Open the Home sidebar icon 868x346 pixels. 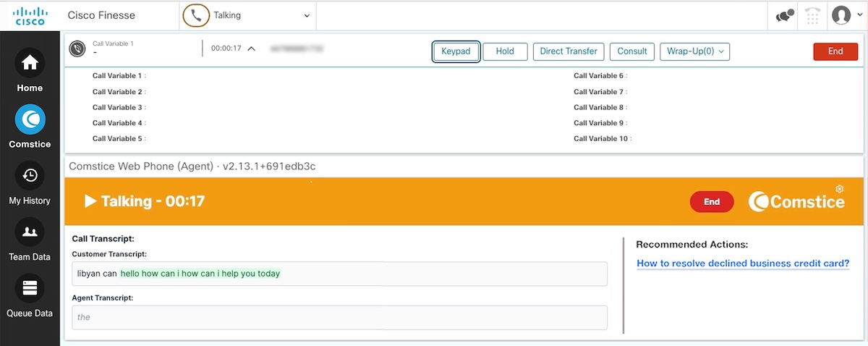click(x=30, y=64)
